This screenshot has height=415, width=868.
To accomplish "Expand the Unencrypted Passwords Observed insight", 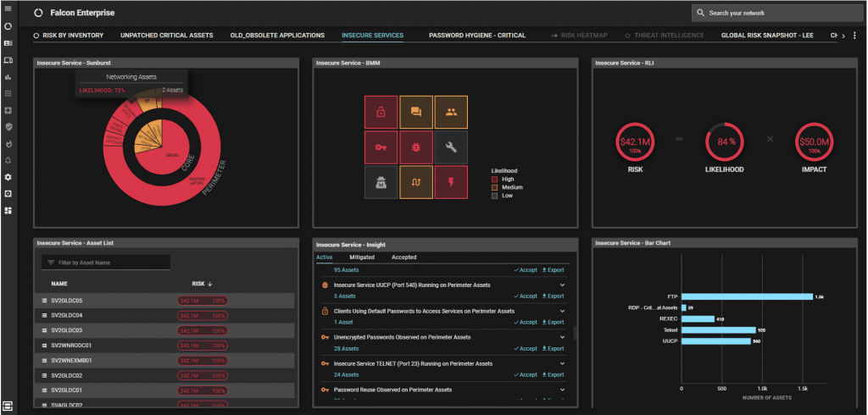I will pos(563,337).
